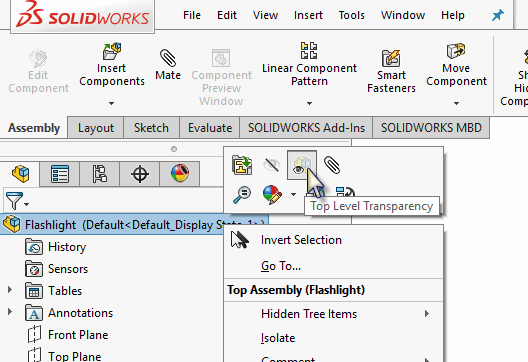Open the Tools menu
This screenshot has width=528, height=362.
click(352, 15)
